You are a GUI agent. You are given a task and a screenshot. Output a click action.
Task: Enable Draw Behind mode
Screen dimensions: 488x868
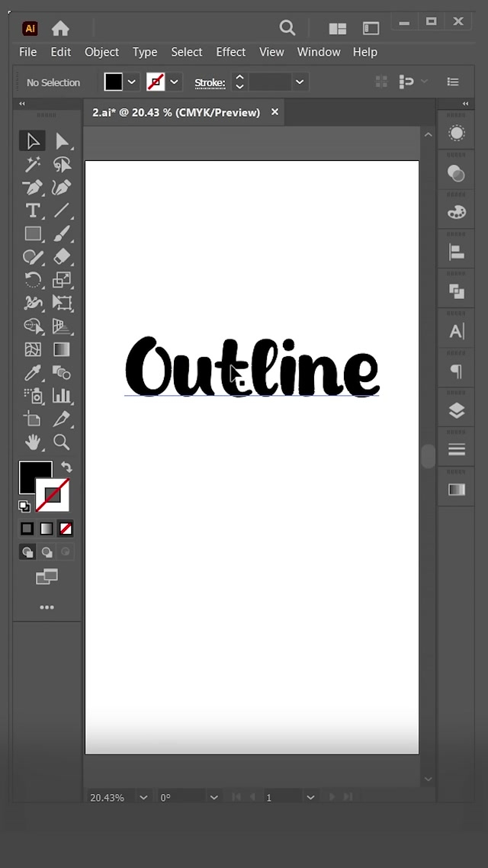(x=47, y=552)
